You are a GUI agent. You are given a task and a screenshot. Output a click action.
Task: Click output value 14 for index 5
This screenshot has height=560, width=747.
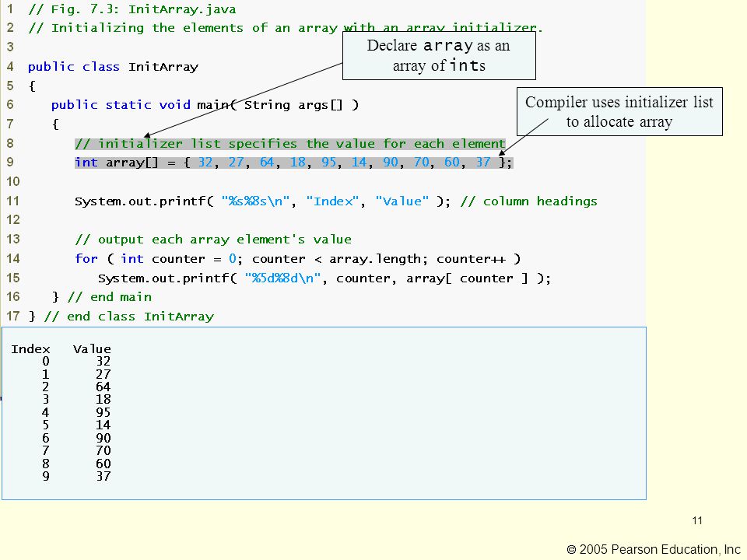pos(103,425)
